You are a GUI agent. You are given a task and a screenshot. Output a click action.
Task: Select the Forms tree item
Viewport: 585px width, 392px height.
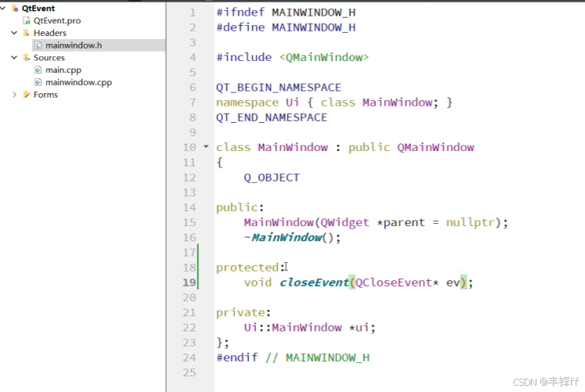[x=45, y=95]
